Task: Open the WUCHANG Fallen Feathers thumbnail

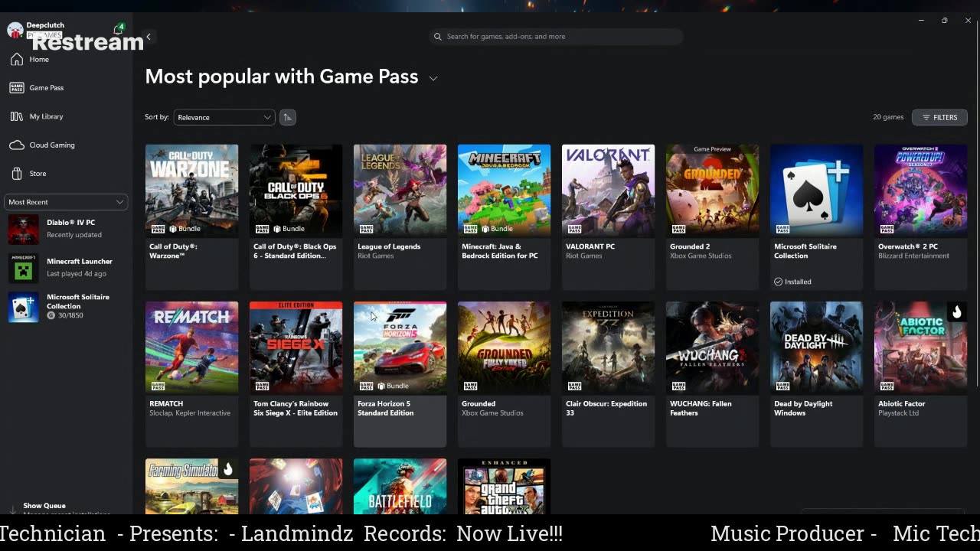Action: point(712,347)
